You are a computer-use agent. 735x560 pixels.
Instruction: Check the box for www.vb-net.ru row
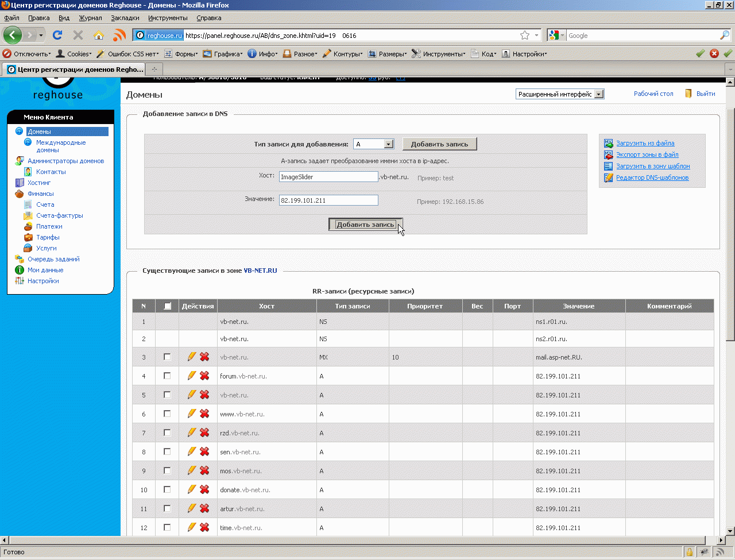click(x=167, y=414)
